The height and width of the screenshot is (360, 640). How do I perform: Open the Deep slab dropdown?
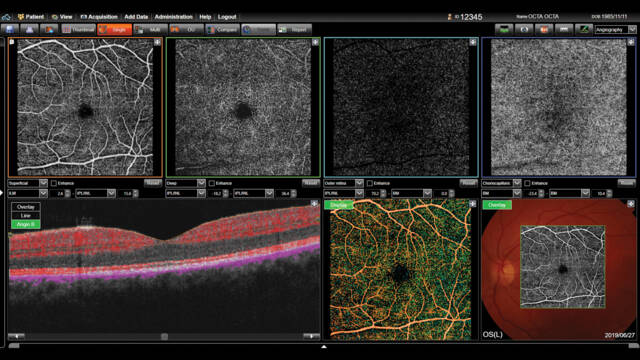(185, 183)
